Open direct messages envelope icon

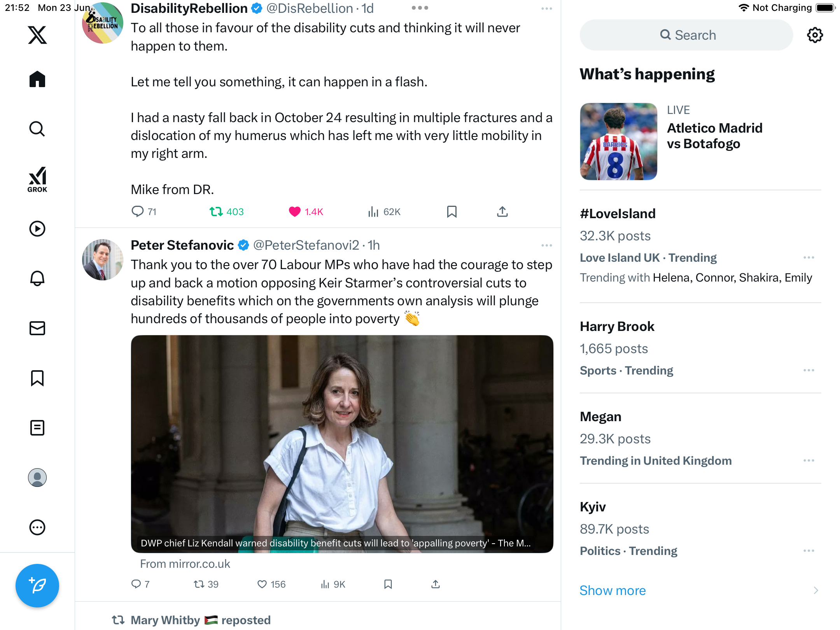tap(37, 328)
